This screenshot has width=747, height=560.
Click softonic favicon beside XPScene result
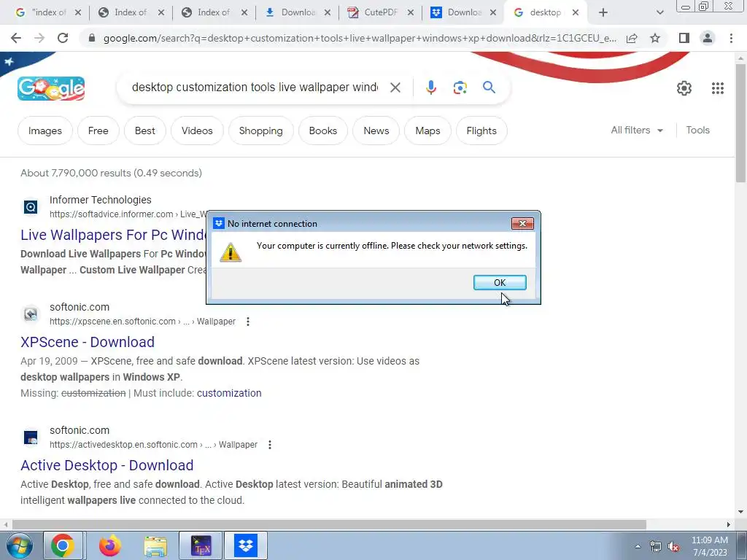point(31,314)
